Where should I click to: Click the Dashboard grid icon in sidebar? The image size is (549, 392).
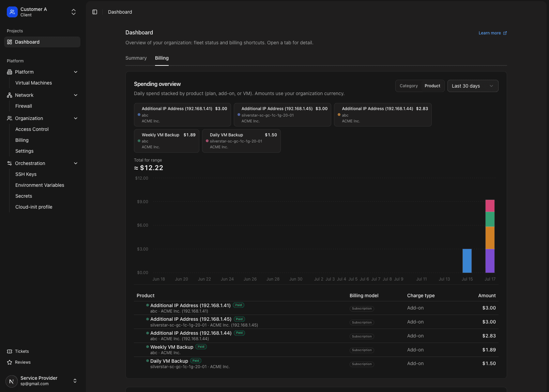tap(10, 42)
